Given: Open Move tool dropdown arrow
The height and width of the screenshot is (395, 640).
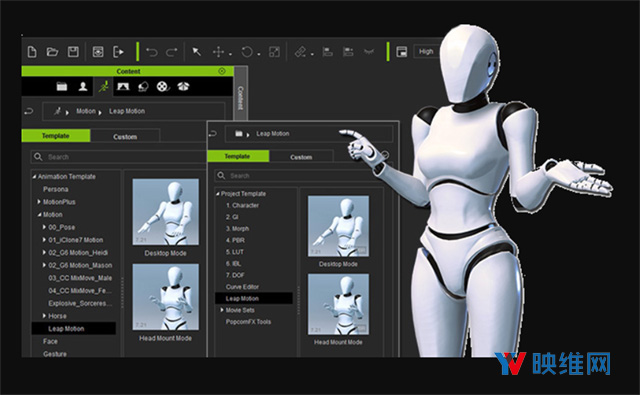Looking at the screenshot, I should click(230, 54).
